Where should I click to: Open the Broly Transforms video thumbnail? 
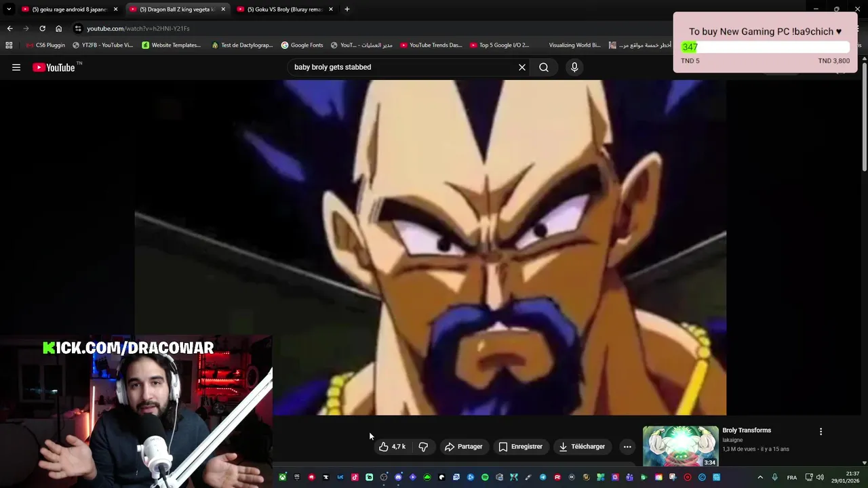coord(680,446)
